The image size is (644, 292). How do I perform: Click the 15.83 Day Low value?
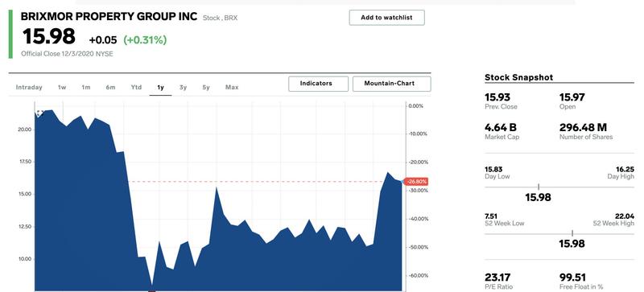pyautogui.click(x=493, y=169)
